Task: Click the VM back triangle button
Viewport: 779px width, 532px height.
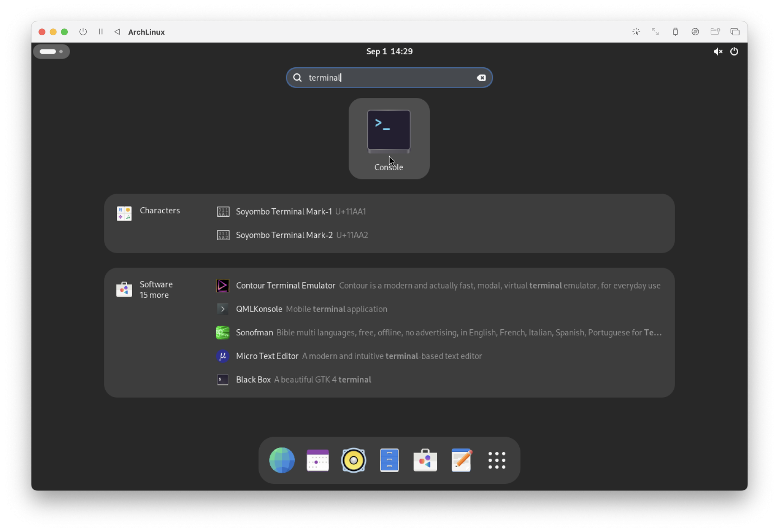Action: tap(117, 32)
